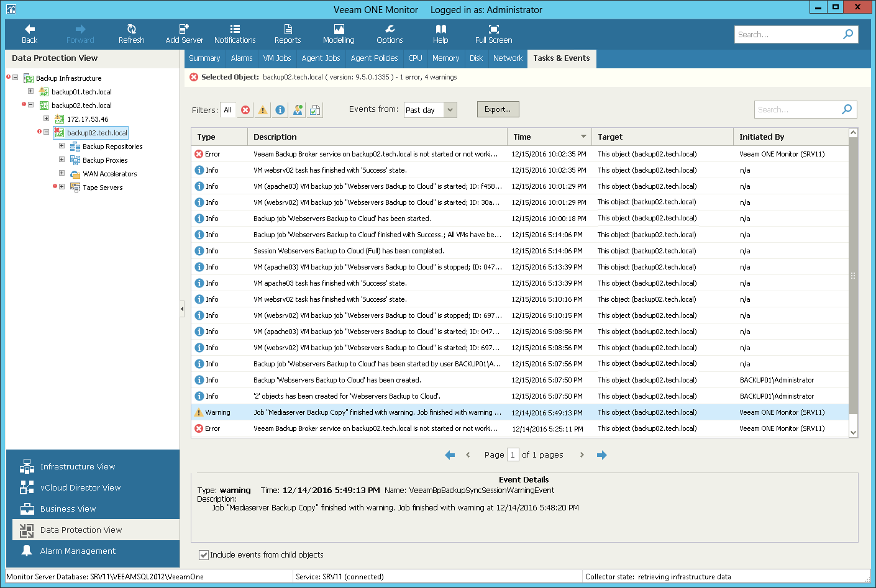Switch to Network tab
876x588 pixels.
click(x=508, y=58)
